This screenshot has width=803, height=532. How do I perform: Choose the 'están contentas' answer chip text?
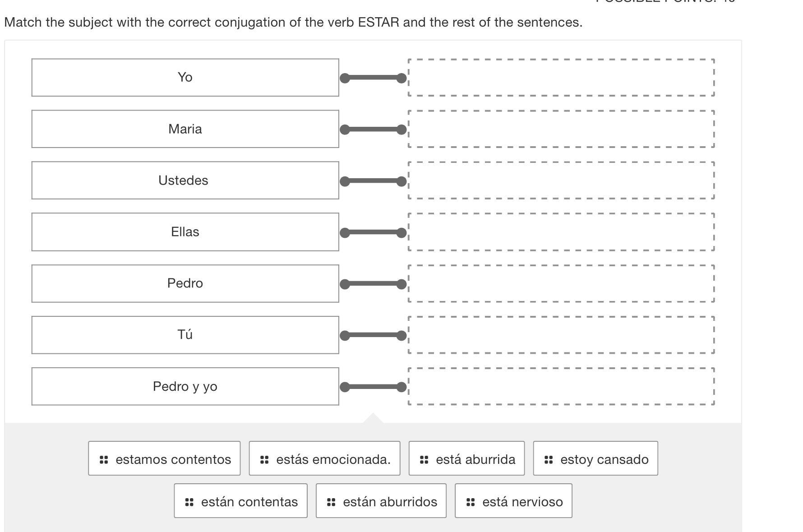click(x=249, y=502)
